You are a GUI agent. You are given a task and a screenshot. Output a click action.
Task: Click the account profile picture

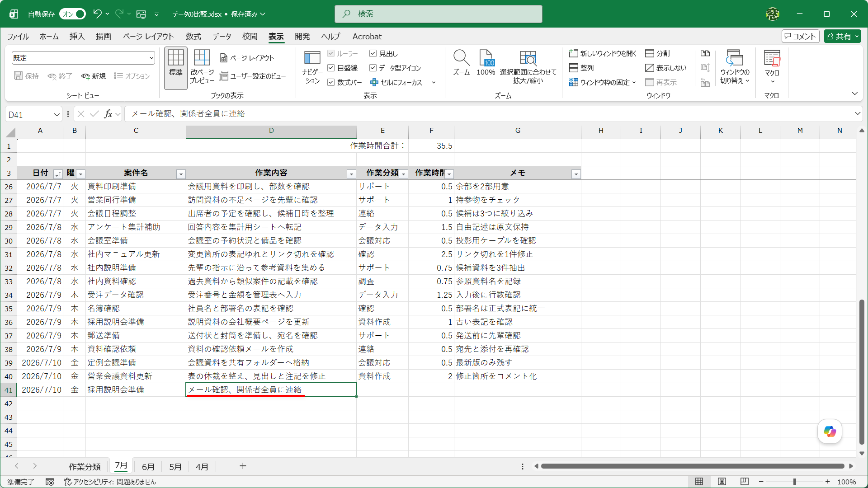click(x=772, y=14)
